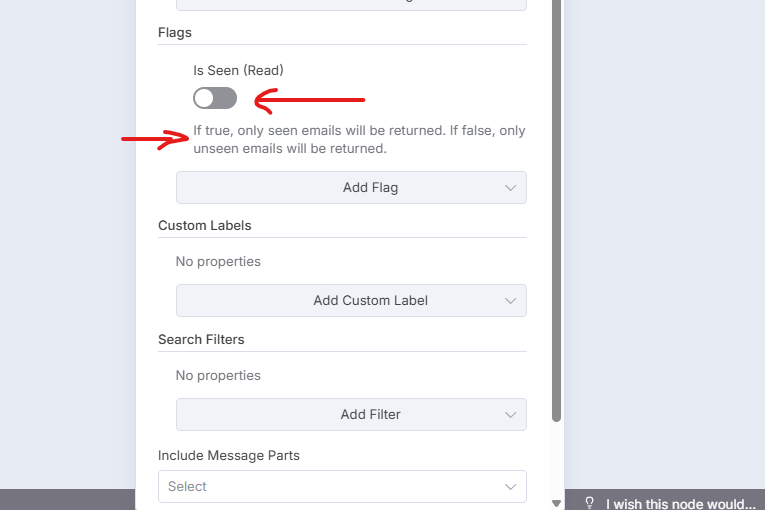Click the Is Seen description text
Viewport: 765px width, 510px height.
pos(359,140)
